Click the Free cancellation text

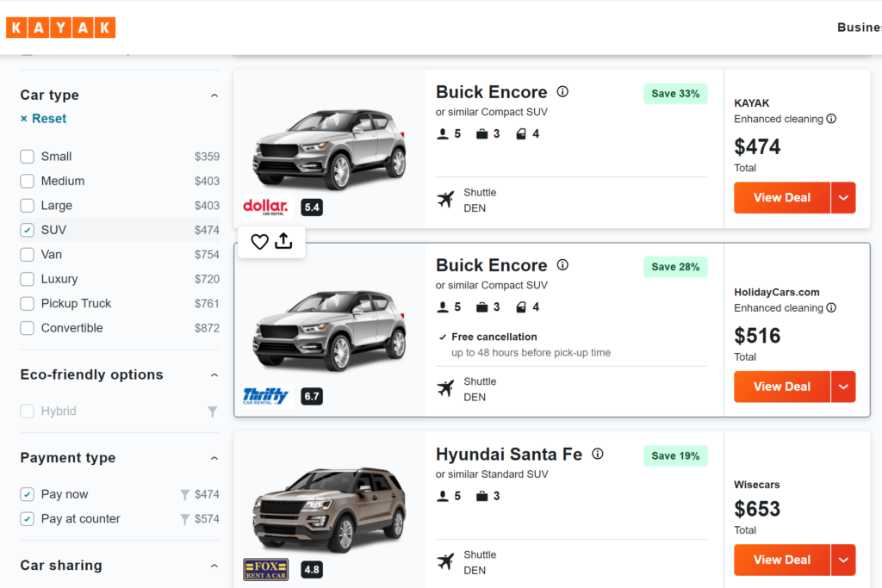pyautogui.click(x=494, y=337)
